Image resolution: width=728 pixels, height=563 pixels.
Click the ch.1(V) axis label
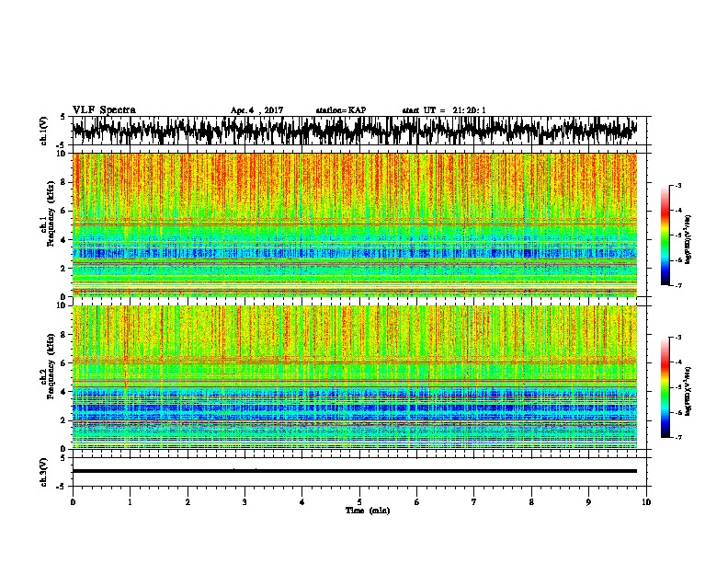coord(44,131)
